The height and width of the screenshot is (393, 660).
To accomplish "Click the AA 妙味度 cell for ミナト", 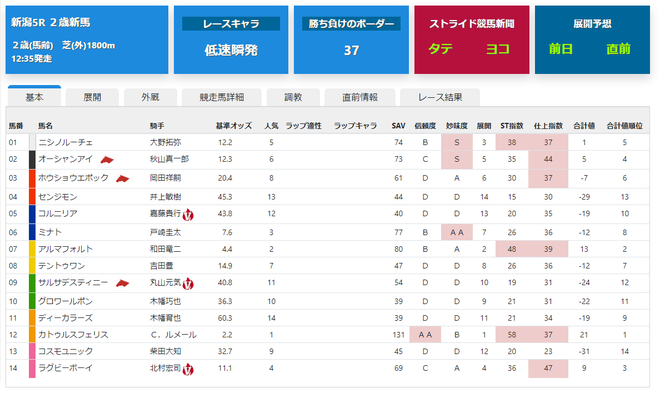I will (457, 232).
